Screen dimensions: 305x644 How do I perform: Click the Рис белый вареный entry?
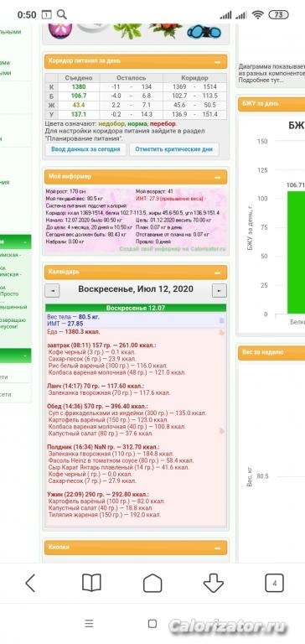(107, 366)
